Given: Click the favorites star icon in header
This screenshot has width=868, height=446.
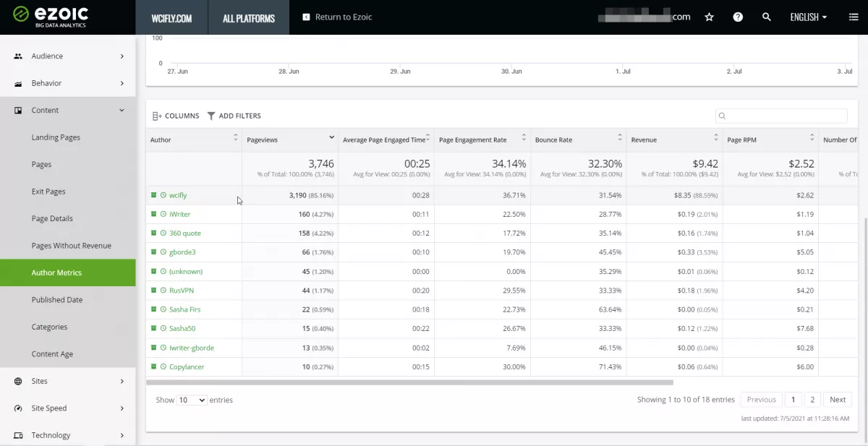Looking at the screenshot, I should tap(709, 17).
